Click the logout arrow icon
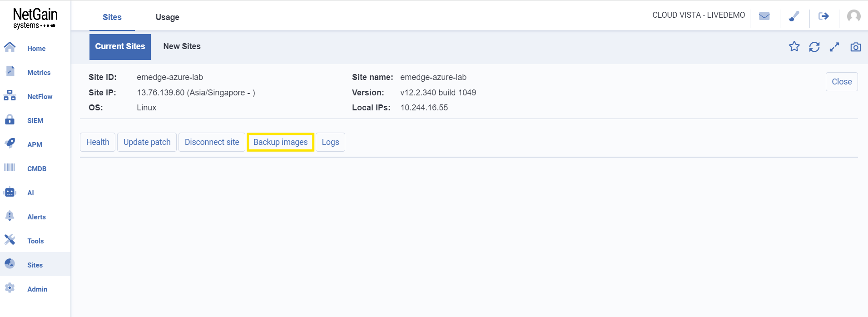 click(x=823, y=16)
